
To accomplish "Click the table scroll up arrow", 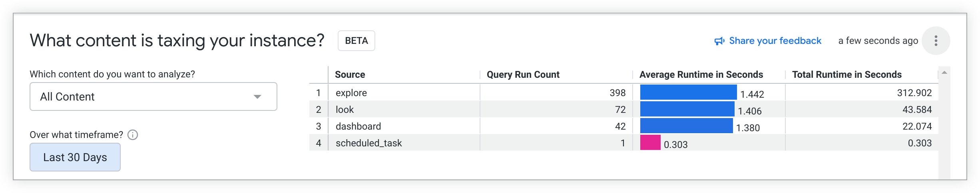I will coord(944,73).
